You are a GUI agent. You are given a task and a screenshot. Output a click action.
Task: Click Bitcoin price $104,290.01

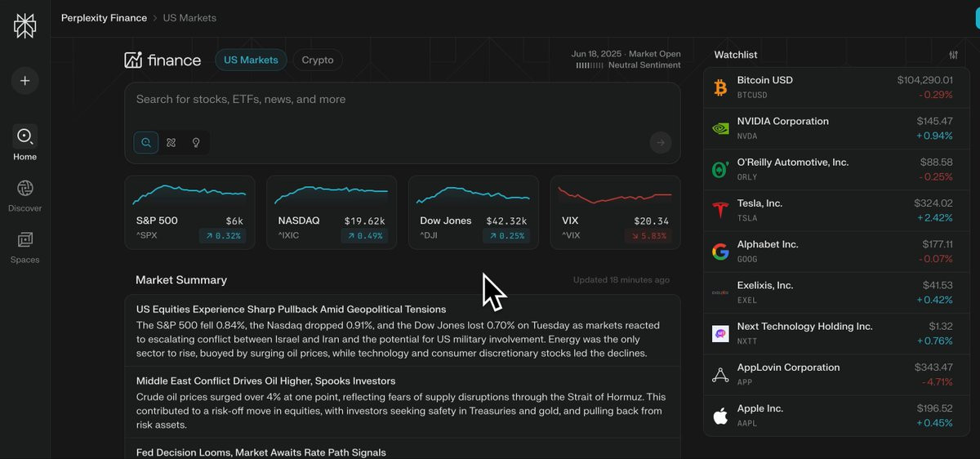[x=924, y=80]
